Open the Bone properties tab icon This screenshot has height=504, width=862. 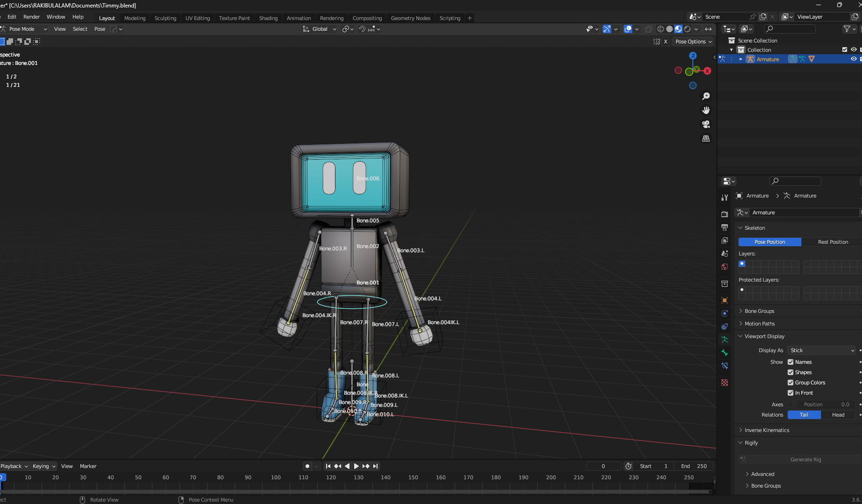point(725,353)
